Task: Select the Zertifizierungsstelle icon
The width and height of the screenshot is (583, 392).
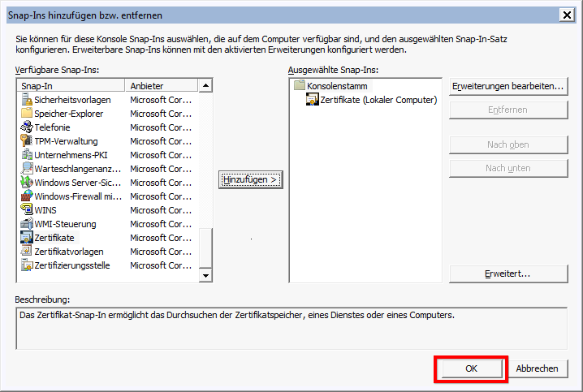Action: coord(27,265)
